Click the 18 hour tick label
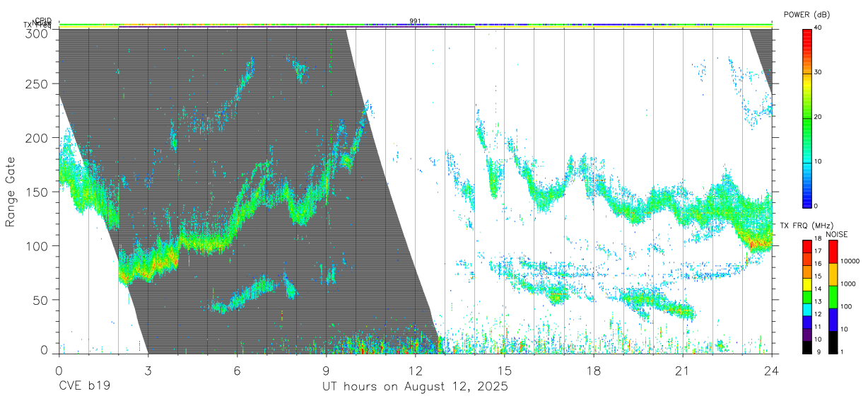This screenshot has width=868, height=401. 594,371
